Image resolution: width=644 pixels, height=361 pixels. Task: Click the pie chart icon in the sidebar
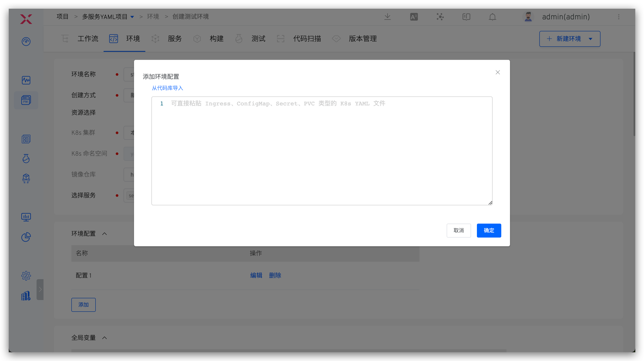click(26, 237)
